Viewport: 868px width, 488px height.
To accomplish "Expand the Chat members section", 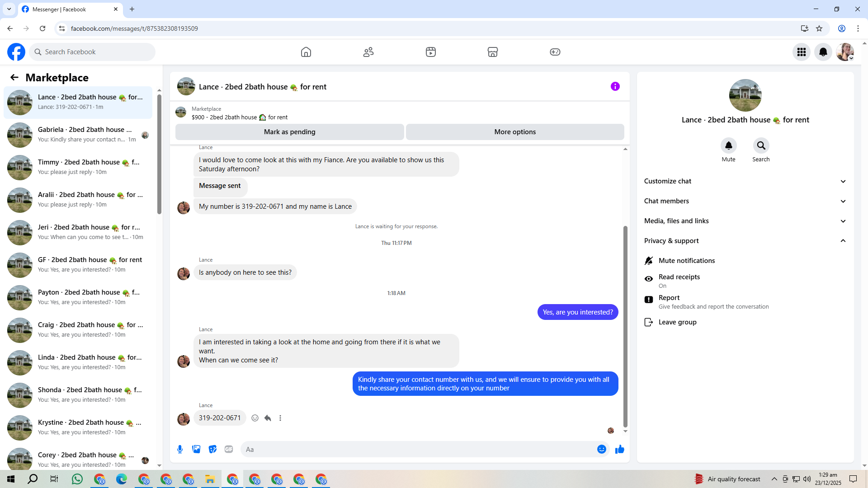I will point(745,201).
